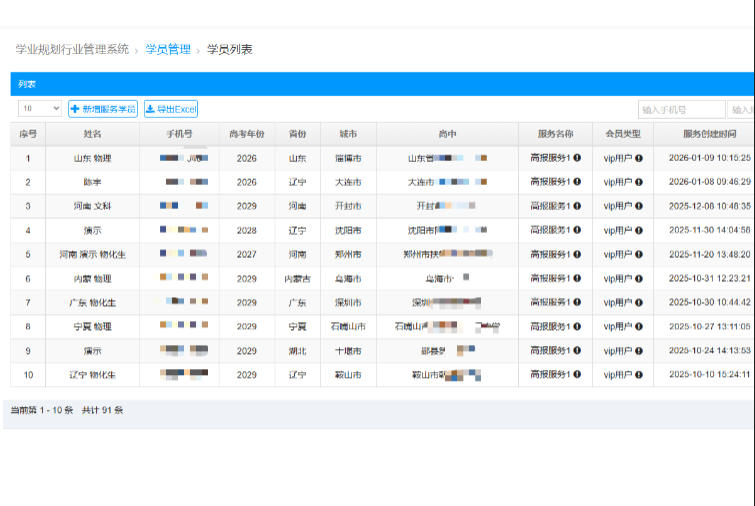Click the city cell 乌海市
Viewport: 755px width, 506px height.
click(348, 278)
